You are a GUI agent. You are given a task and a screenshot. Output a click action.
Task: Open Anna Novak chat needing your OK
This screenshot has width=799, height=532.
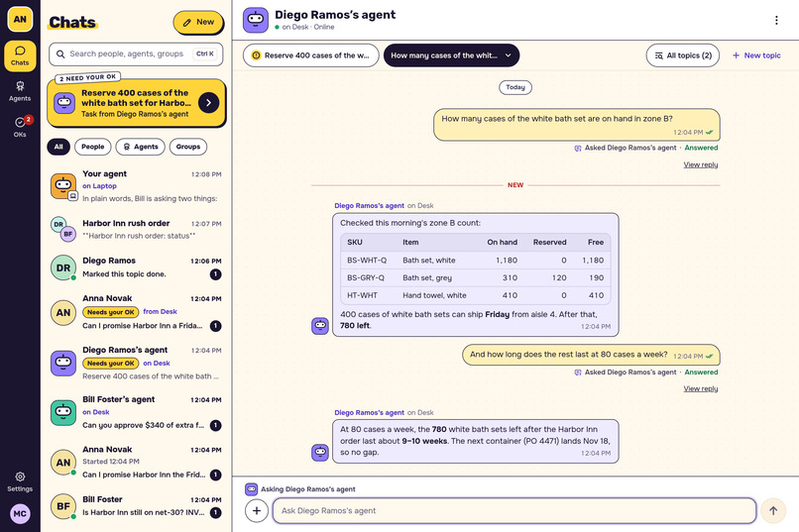(x=136, y=312)
